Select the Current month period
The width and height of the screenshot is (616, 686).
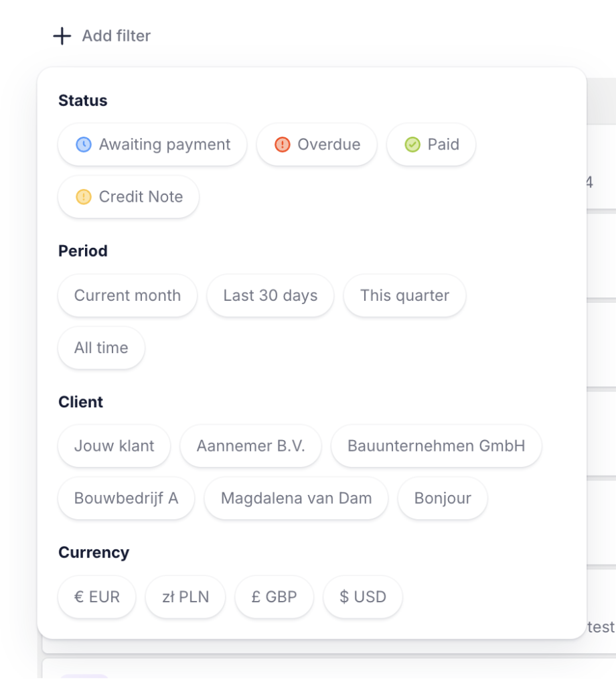pos(127,295)
